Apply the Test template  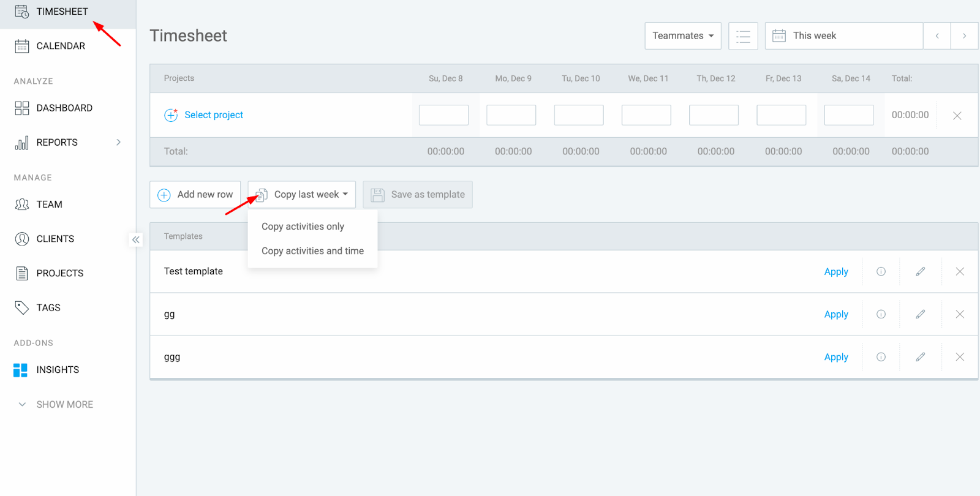click(836, 271)
